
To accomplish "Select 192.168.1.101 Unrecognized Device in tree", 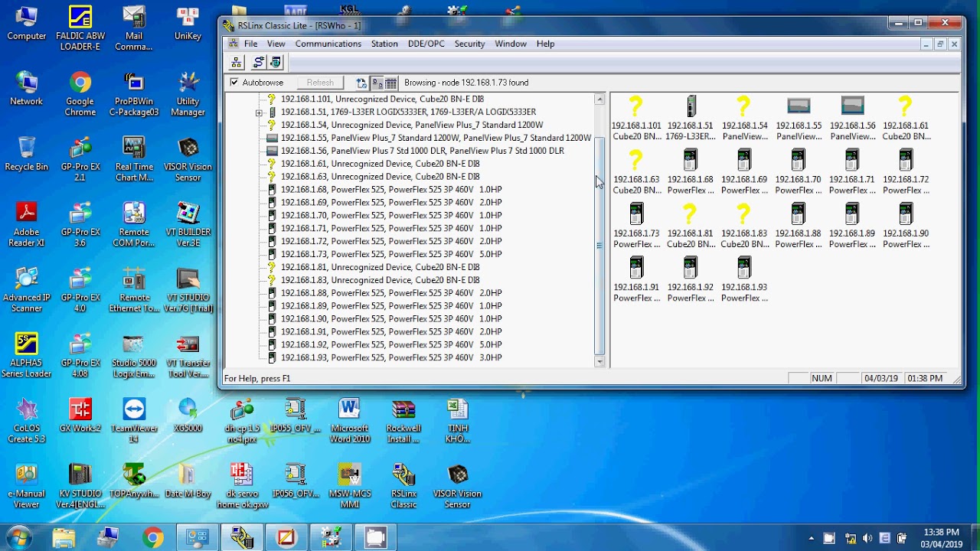I will tap(382, 99).
